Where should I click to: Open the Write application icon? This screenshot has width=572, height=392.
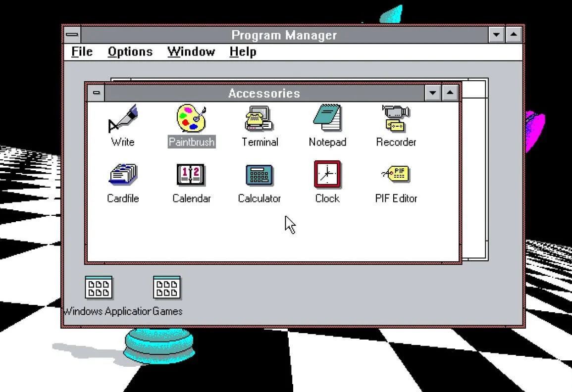tap(122, 119)
